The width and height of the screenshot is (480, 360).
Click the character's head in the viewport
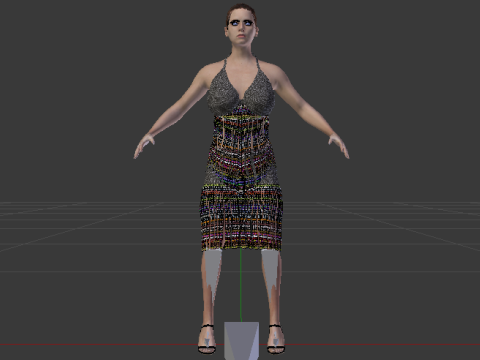[x=241, y=25]
